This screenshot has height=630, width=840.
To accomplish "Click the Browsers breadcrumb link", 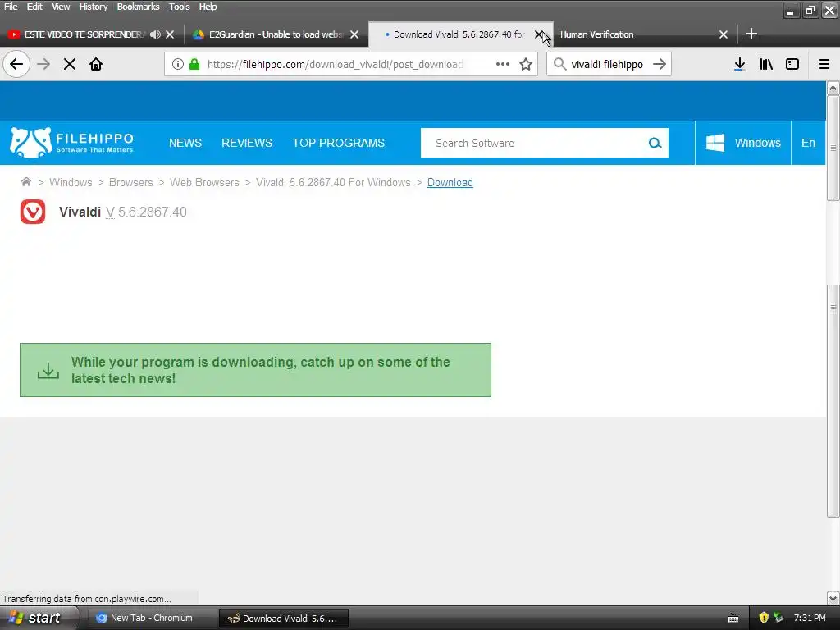I will (x=130, y=183).
